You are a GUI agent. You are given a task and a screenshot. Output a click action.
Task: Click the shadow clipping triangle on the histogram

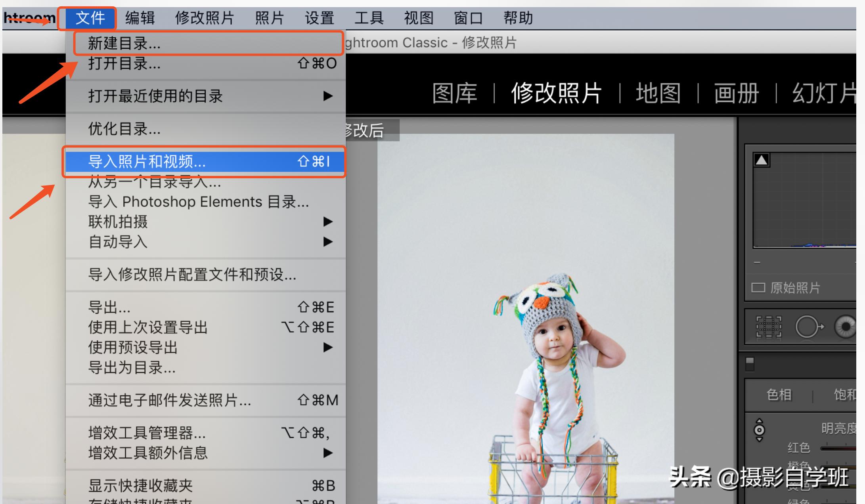click(762, 160)
